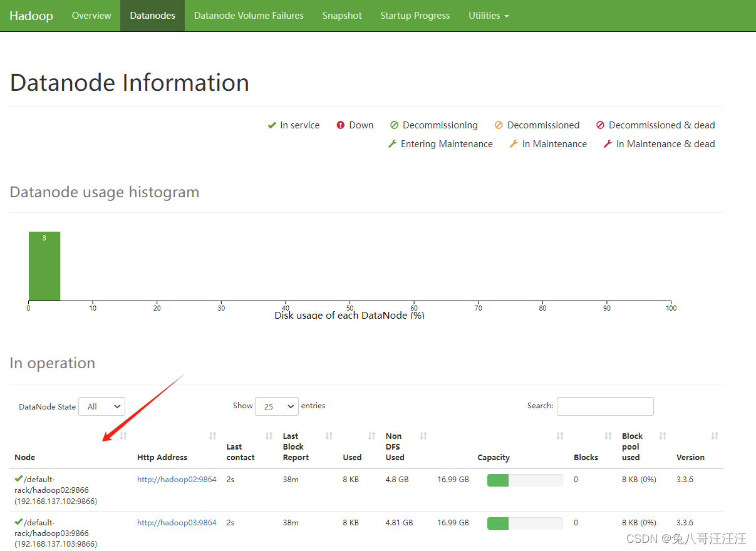The width and height of the screenshot is (756, 551).
Task: Click the Capacity column header
Action: [x=494, y=458]
